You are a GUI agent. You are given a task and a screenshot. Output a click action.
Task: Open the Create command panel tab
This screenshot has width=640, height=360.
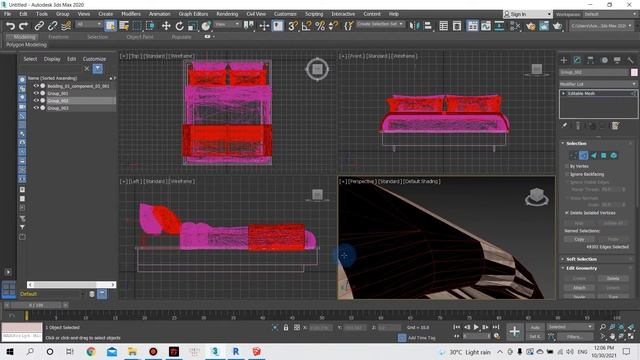tap(564, 60)
